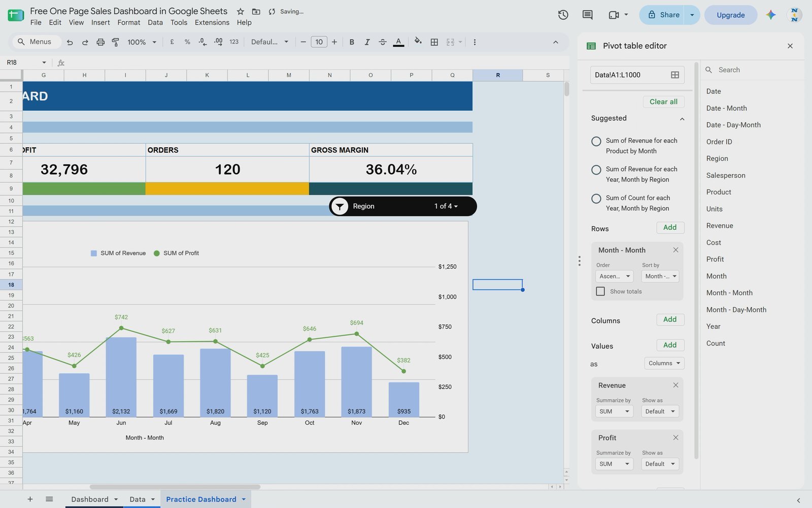Image resolution: width=812 pixels, height=508 pixels.
Task: Click the font size input field
Action: coord(319,42)
